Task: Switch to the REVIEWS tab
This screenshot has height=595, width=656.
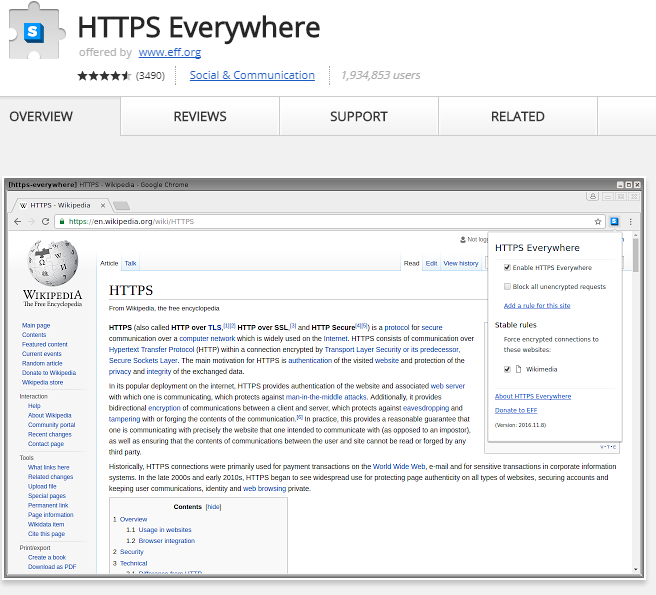Action: pos(200,116)
